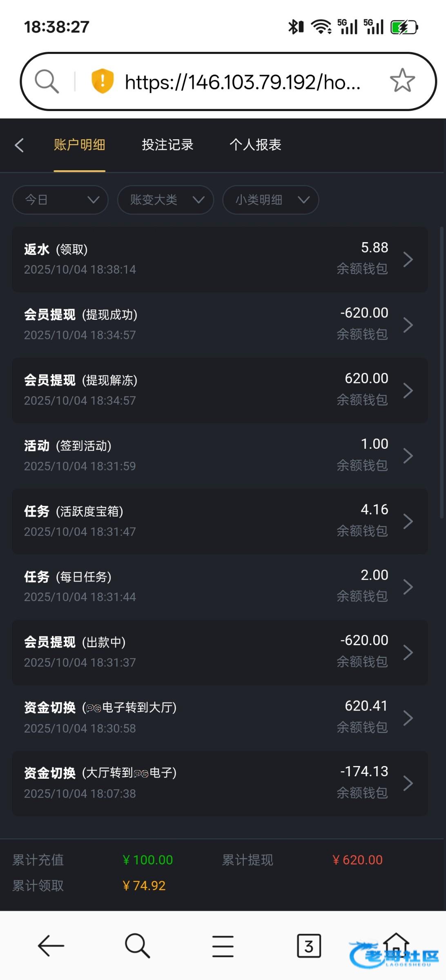
Task: Tap the bottom toolbar search icon
Action: [137, 945]
